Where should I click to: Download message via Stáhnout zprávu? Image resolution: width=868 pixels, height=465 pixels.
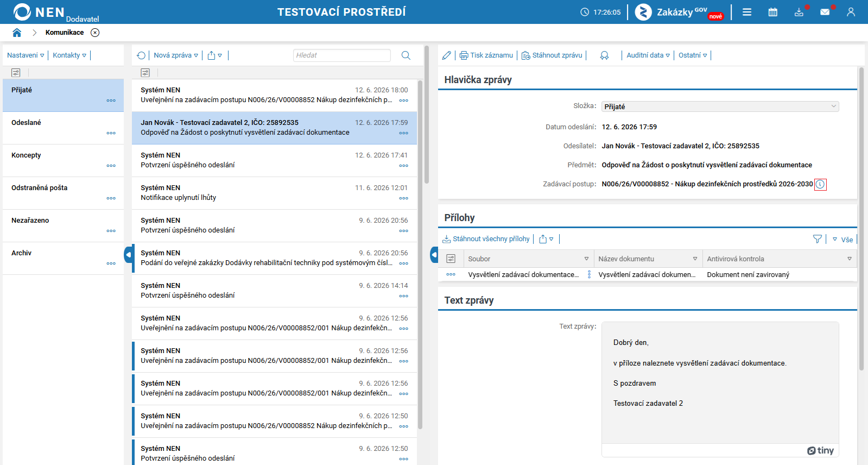pyautogui.click(x=552, y=55)
